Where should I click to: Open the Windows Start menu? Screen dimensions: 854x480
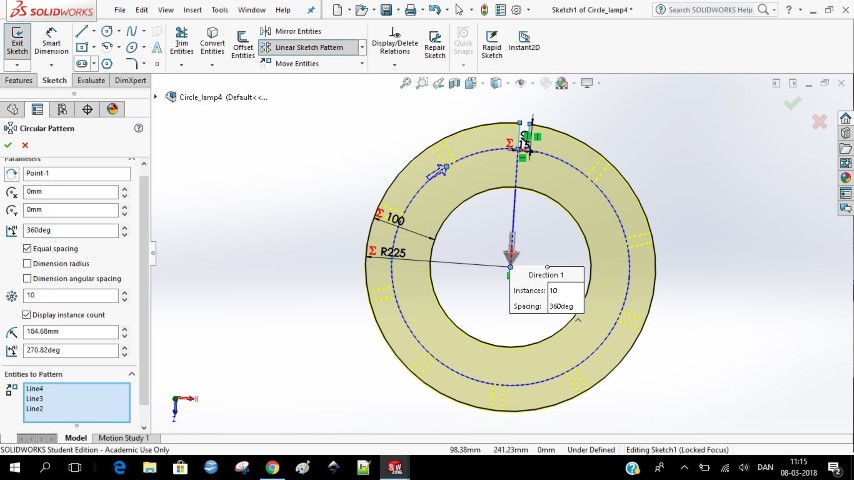point(15,467)
